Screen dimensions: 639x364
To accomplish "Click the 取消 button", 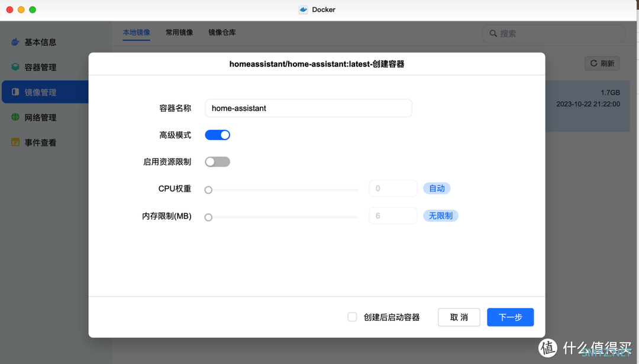I will (x=459, y=317).
